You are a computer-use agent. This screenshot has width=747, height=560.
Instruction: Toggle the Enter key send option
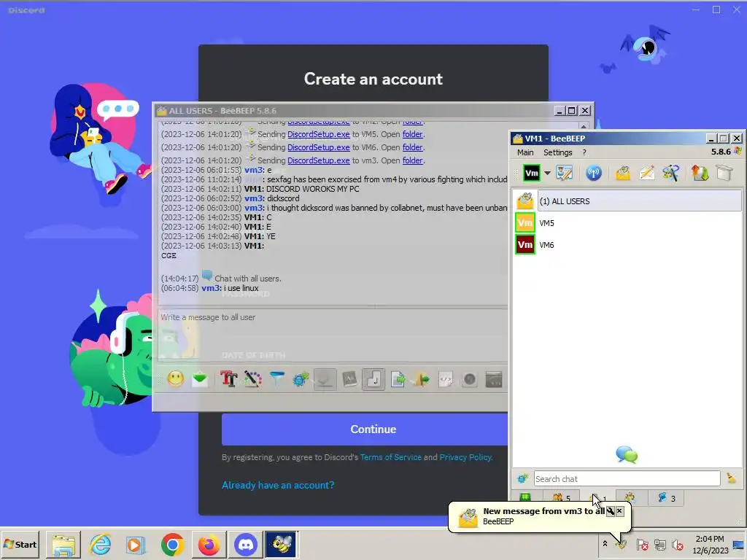pos(373,379)
